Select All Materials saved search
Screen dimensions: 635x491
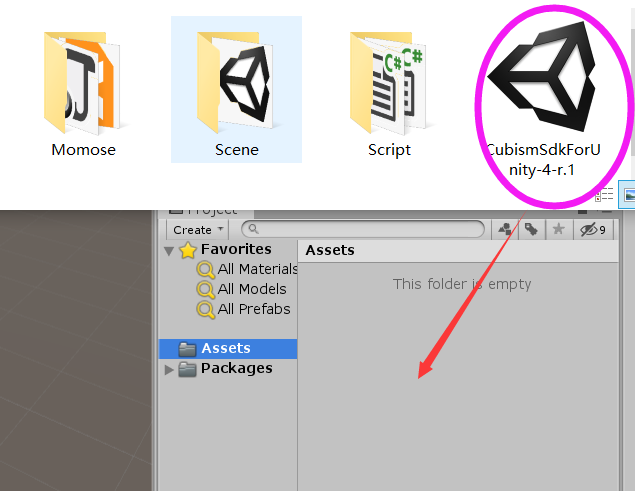tap(257, 269)
